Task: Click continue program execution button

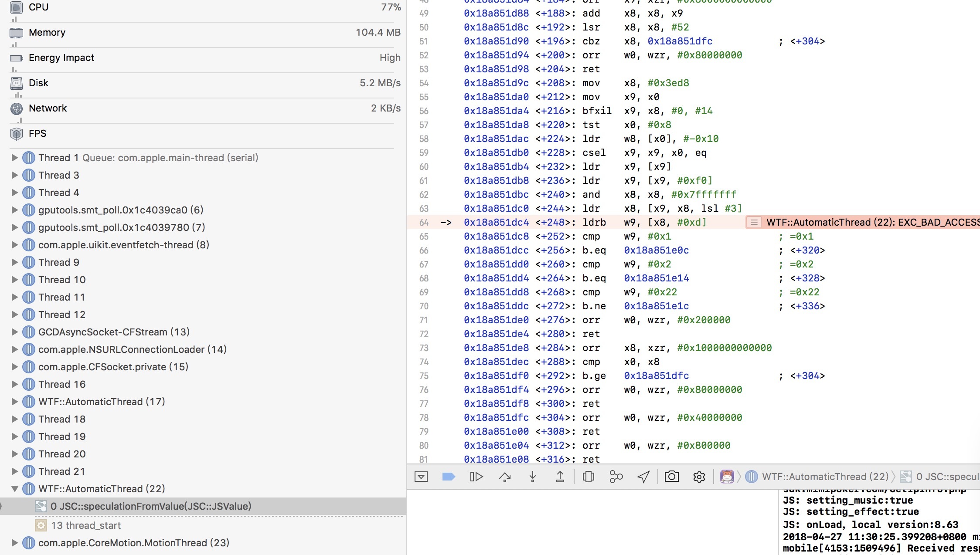Action: [476, 477]
